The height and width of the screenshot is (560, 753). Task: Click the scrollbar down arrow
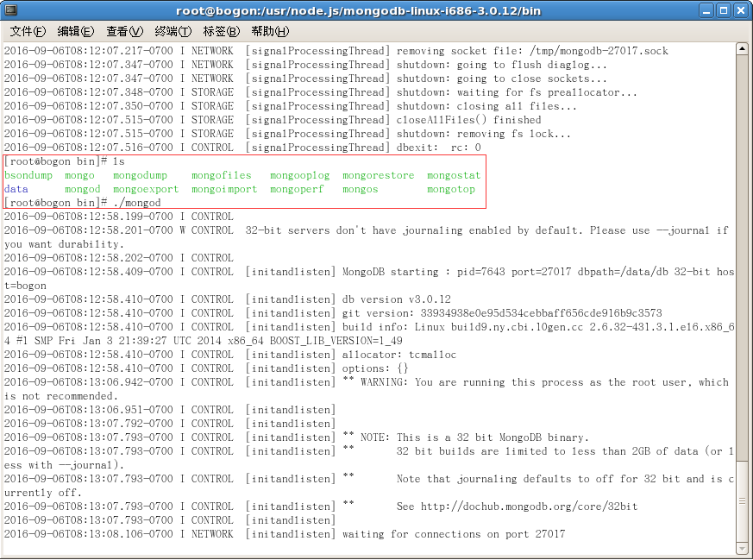(x=742, y=548)
